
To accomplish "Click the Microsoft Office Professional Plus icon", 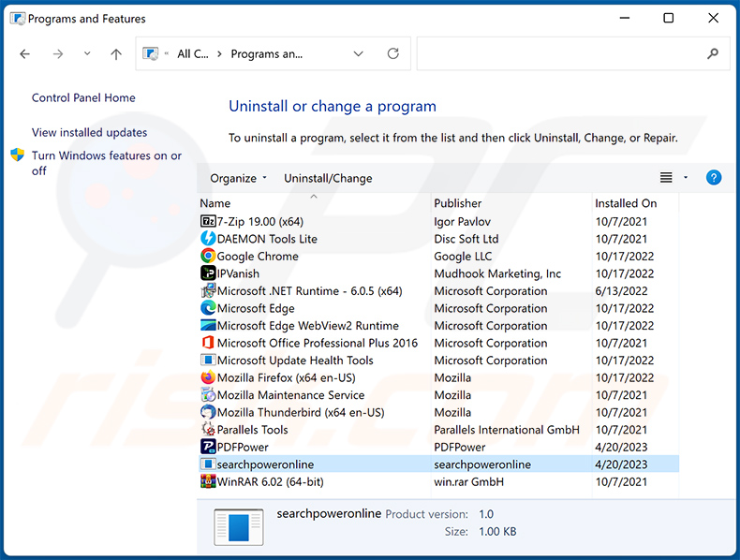I will 208,343.
